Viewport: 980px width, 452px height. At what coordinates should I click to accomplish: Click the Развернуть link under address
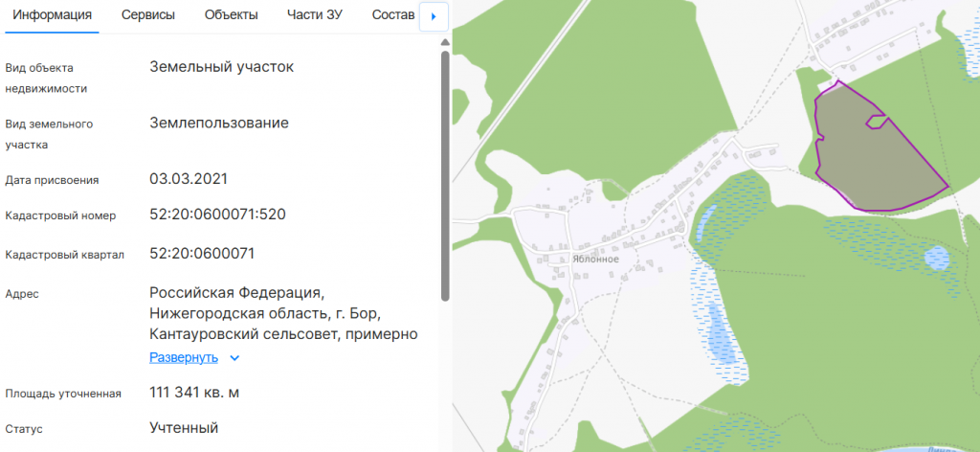(x=184, y=357)
